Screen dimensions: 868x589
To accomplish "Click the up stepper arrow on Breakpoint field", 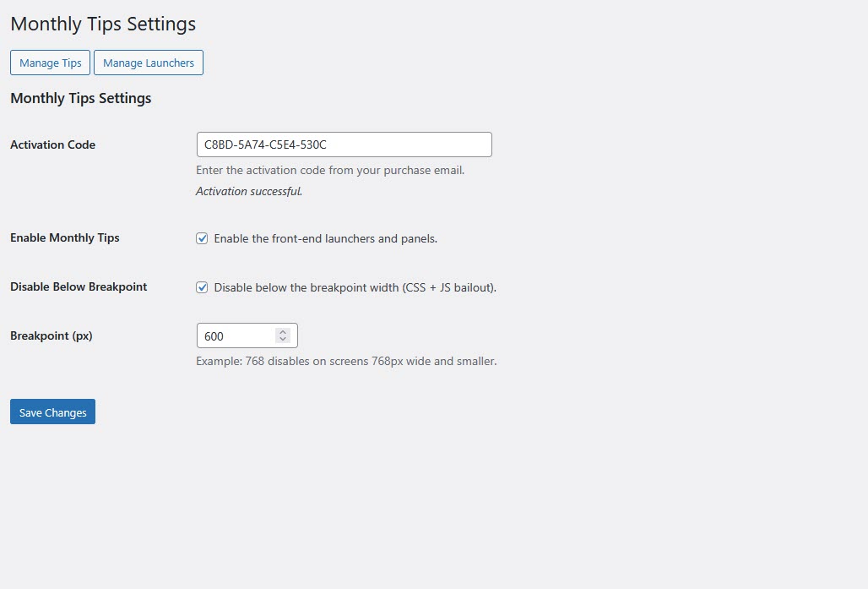I will 285,331.
